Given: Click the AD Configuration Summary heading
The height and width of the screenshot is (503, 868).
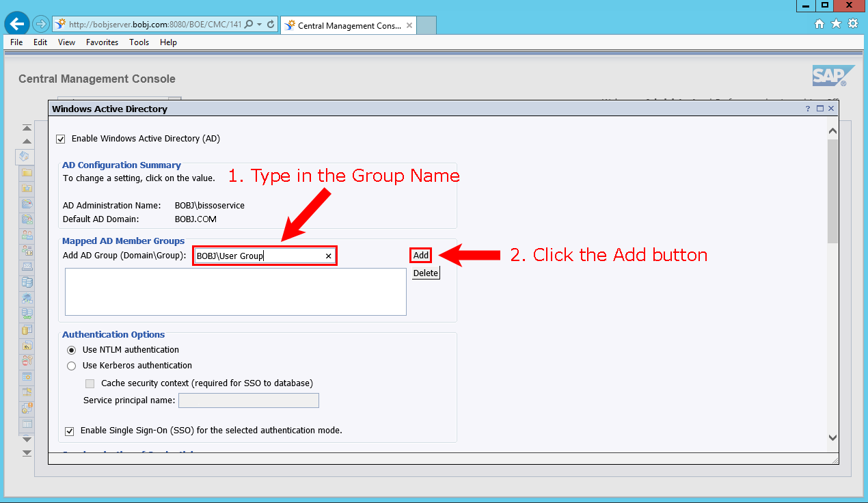Looking at the screenshot, I should 122,165.
